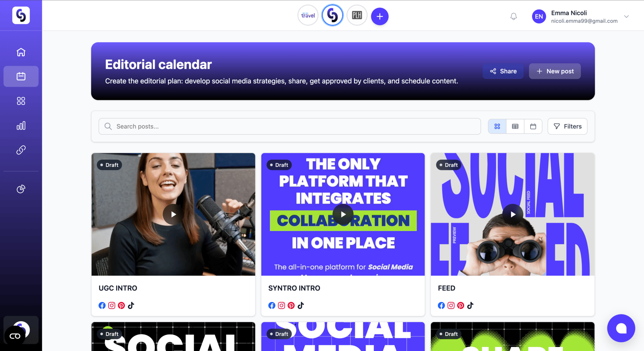644x351 pixels.
Task: Click TikTok icon on SYNTRO INTRO card
Action: pyautogui.click(x=301, y=305)
